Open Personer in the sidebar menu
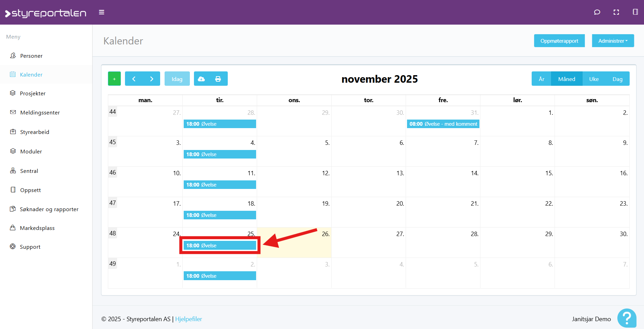Screen dimensions: 644x329 click(31, 56)
